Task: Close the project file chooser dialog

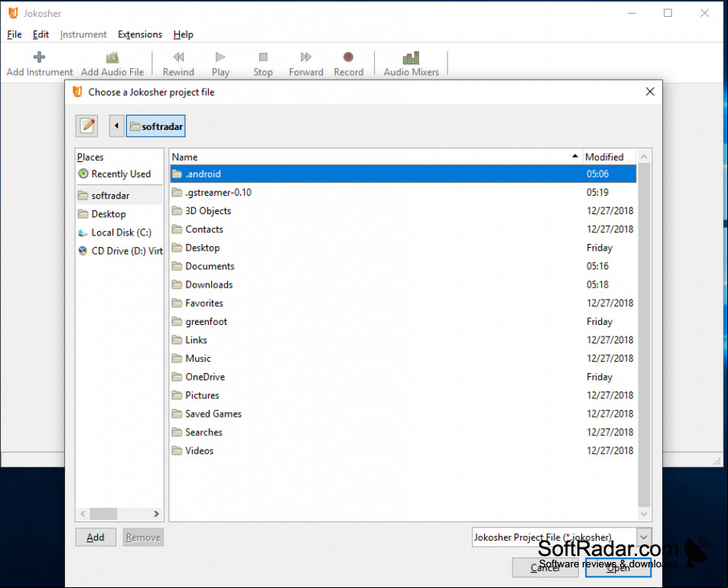Action: (x=650, y=92)
